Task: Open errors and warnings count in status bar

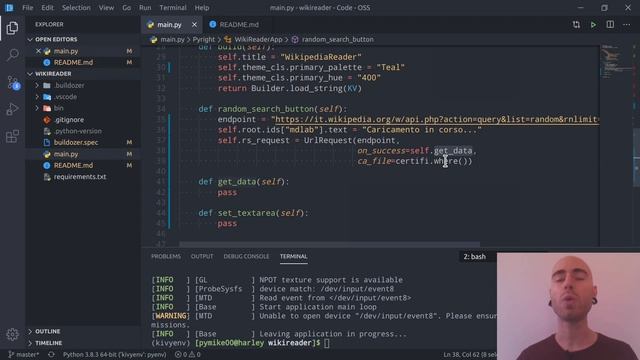Action: (x=188, y=354)
